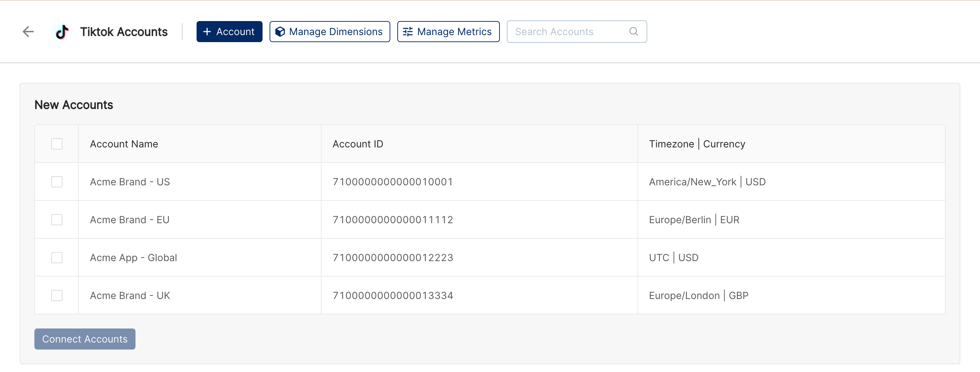Click account ID 7100000000000013334

pos(393,295)
